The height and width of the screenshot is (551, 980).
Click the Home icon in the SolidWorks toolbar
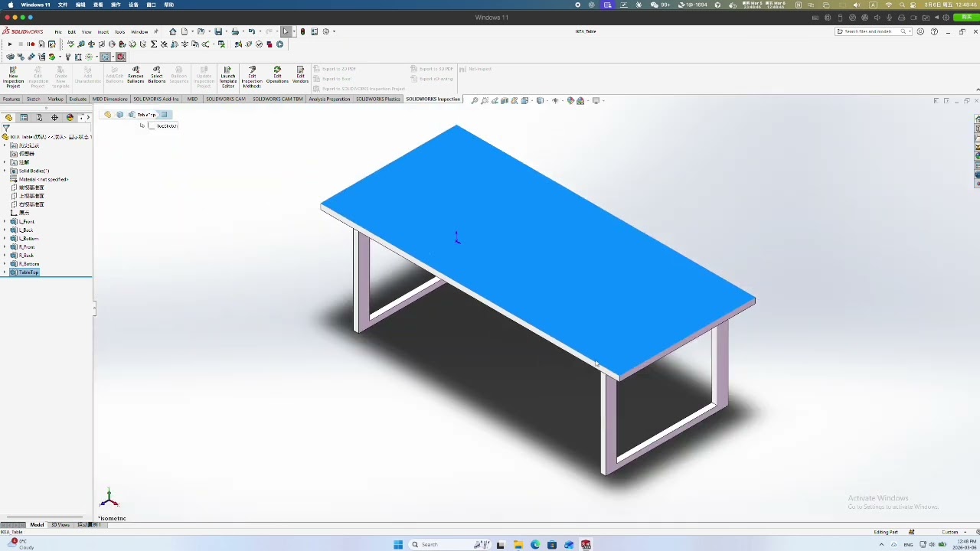(173, 31)
